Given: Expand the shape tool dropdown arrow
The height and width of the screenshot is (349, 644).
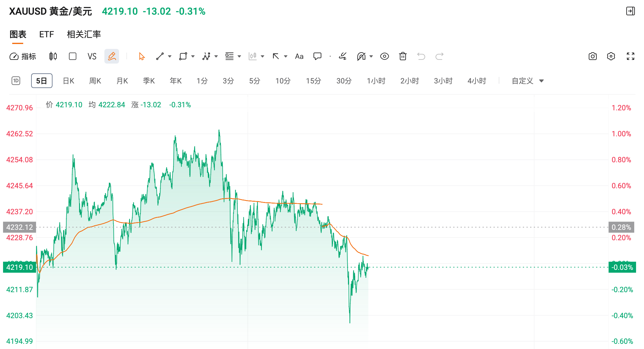Looking at the screenshot, I should click(x=193, y=56).
